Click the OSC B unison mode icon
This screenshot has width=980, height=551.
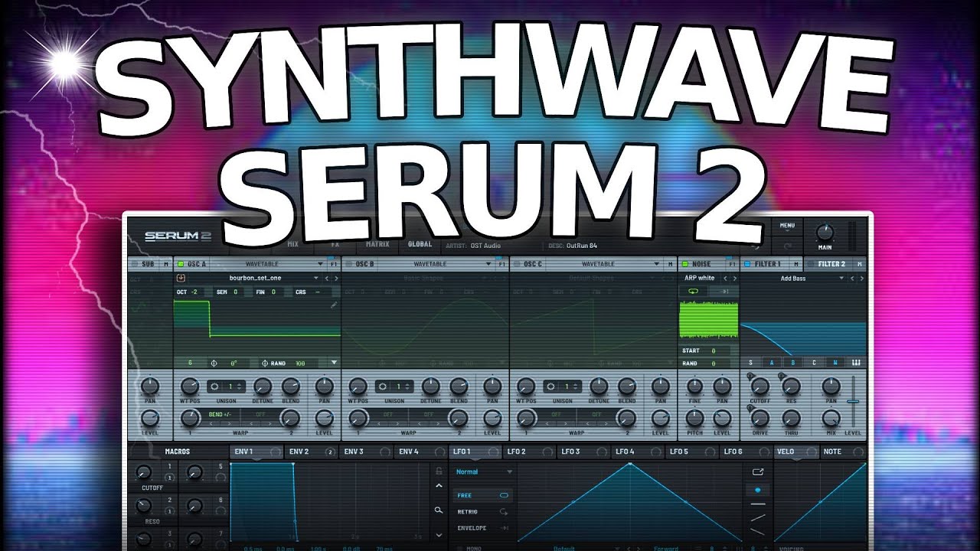click(382, 386)
